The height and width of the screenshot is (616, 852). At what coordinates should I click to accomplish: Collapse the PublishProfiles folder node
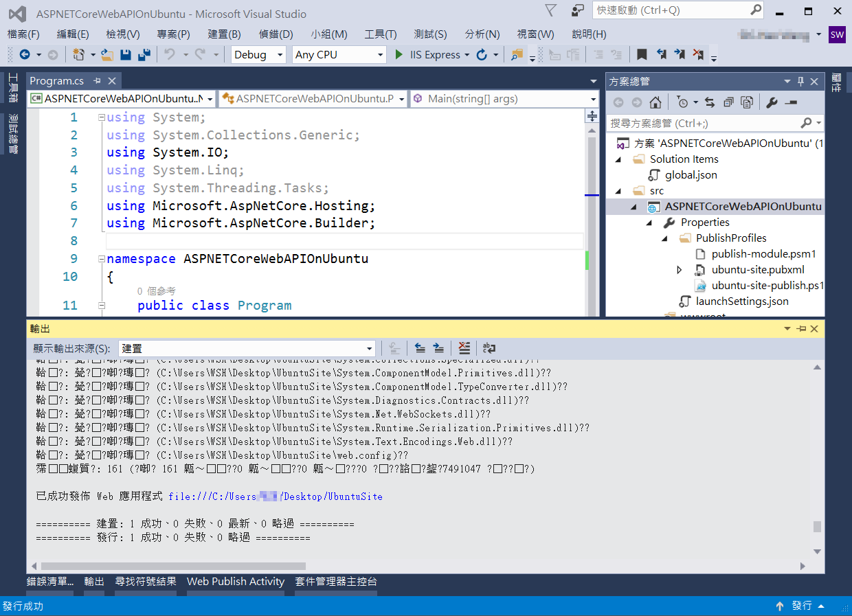tap(664, 238)
